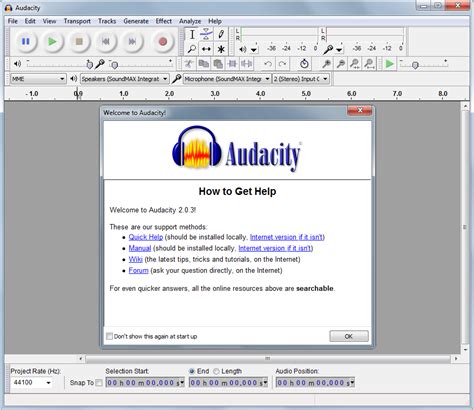Open the File menu
Viewport: 474px width, 410px height.
pyautogui.click(x=13, y=21)
